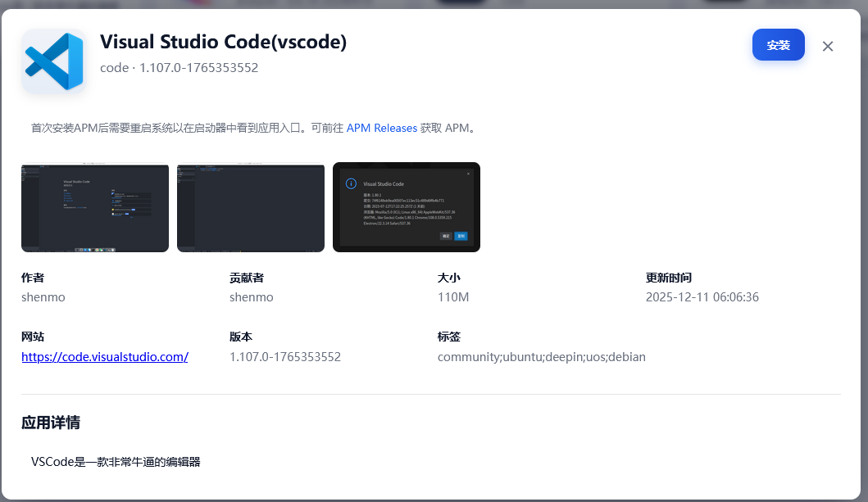Open the APM Releases link
Image resolution: width=868 pixels, height=502 pixels.
pos(381,129)
